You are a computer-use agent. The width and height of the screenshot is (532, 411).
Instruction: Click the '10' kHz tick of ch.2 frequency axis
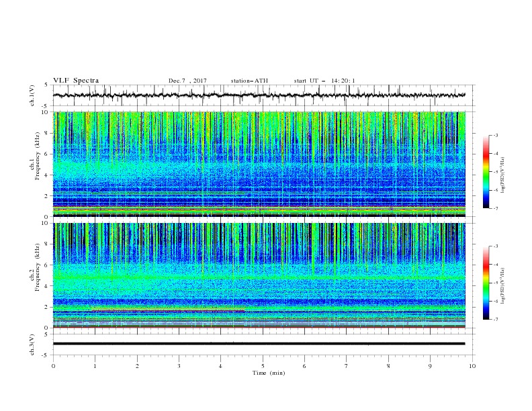(x=46, y=223)
